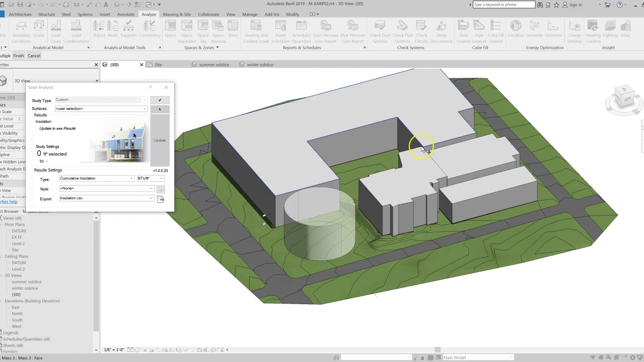
Task: Switch to the Site view tab
Action: tap(158, 65)
